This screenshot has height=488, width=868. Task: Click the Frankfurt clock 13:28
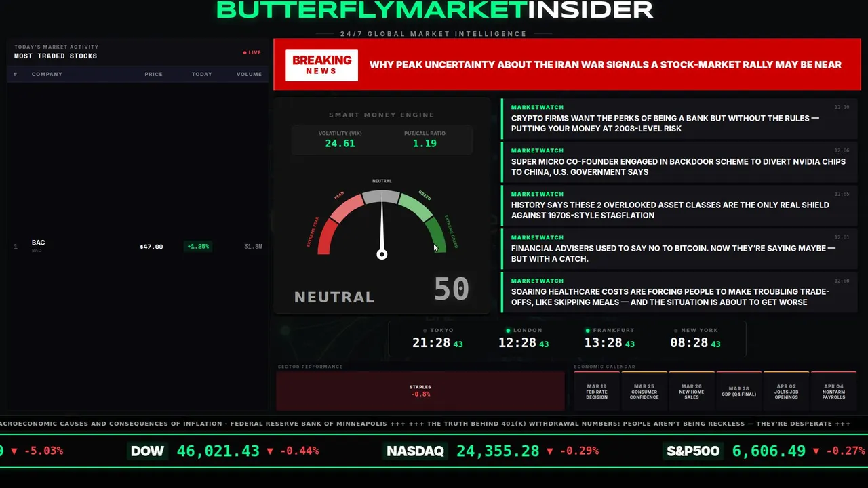(604, 343)
